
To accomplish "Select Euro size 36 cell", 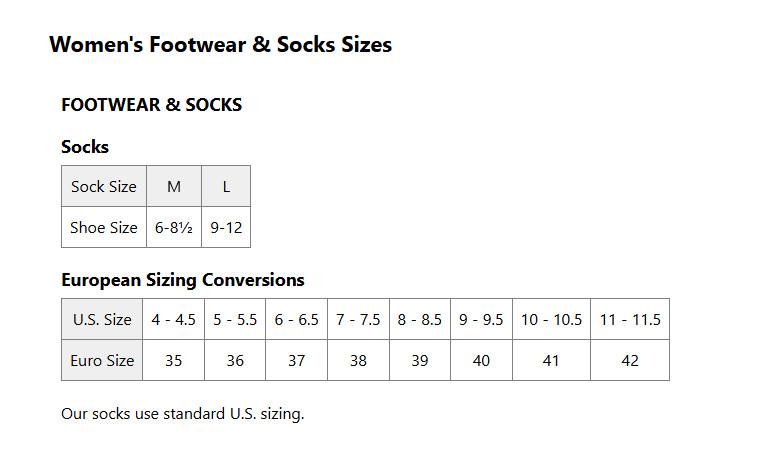I will pyautogui.click(x=235, y=361).
